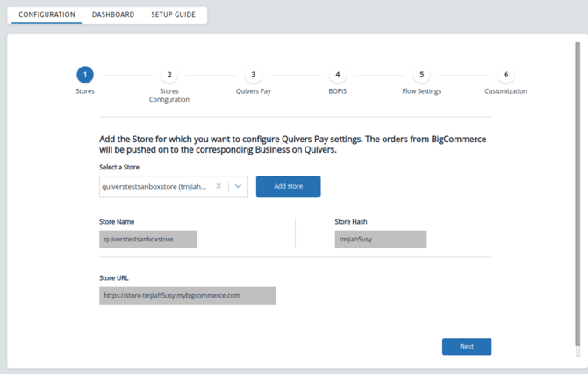Click the Stores Configuration step label
The width and height of the screenshot is (588, 374).
point(169,96)
